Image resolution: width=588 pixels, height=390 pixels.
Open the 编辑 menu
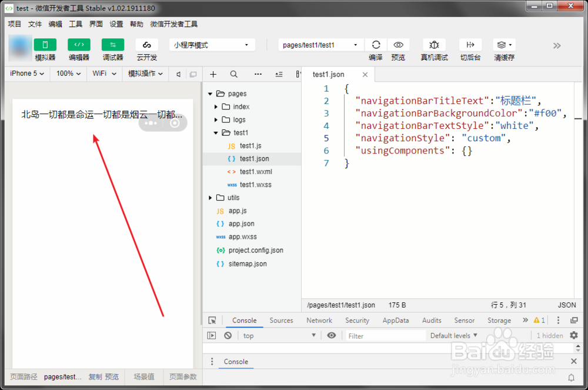(55, 24)
